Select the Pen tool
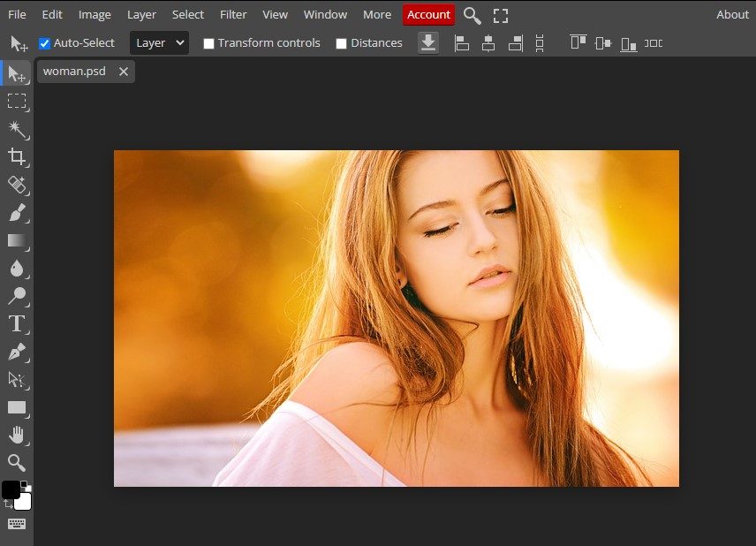Viewport: 756px width, 546px height. [x=16, y=352]
